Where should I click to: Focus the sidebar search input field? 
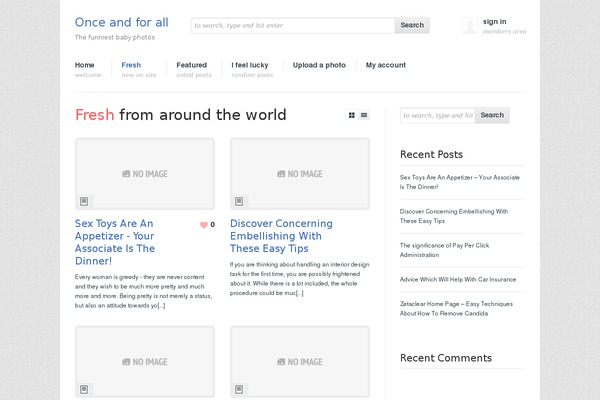point(438,115)
